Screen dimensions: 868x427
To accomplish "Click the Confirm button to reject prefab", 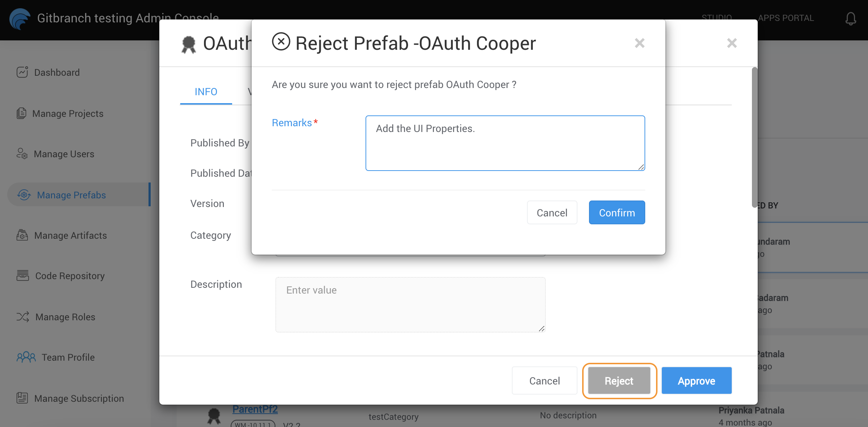I will pyautogui.click(x=617, y=212).
